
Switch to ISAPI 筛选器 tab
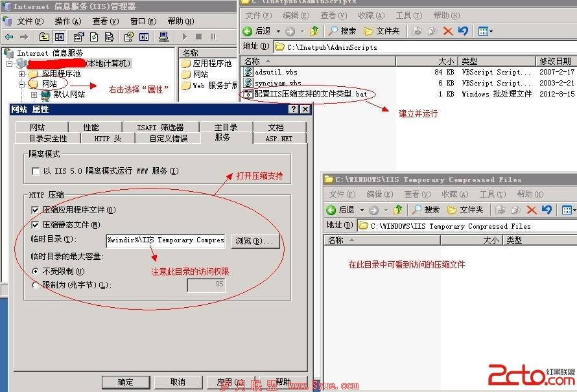[160, 127]
